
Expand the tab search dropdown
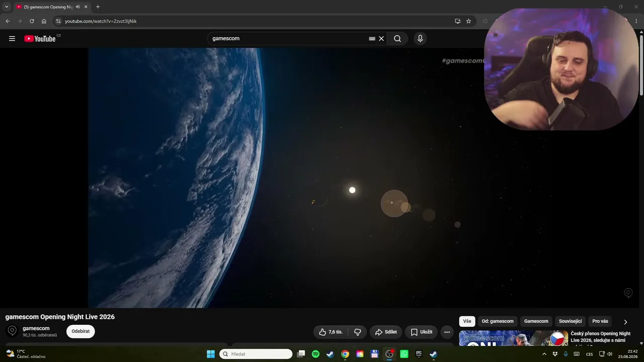click(7, 7)
